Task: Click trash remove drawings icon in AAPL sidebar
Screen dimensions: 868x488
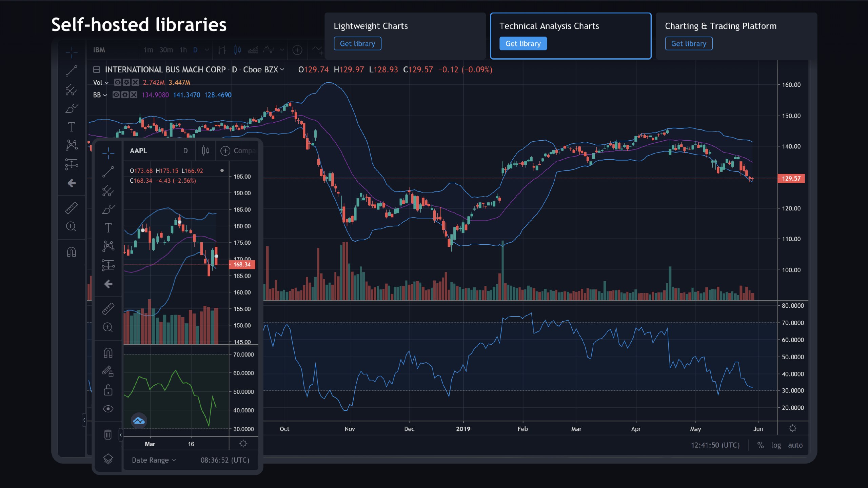Action: click(108, 434)
